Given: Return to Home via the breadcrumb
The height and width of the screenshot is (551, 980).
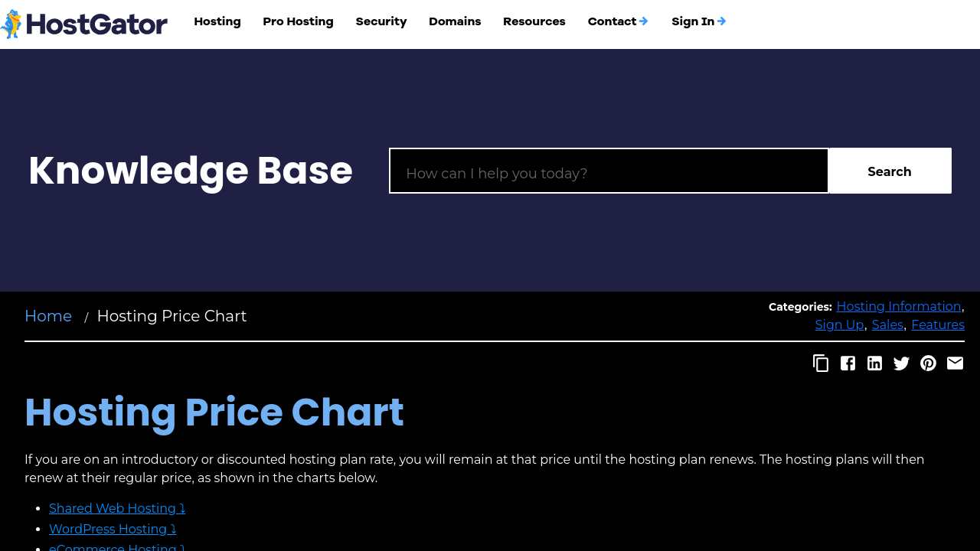Looking at the screenshot, I should coord(48,316).
